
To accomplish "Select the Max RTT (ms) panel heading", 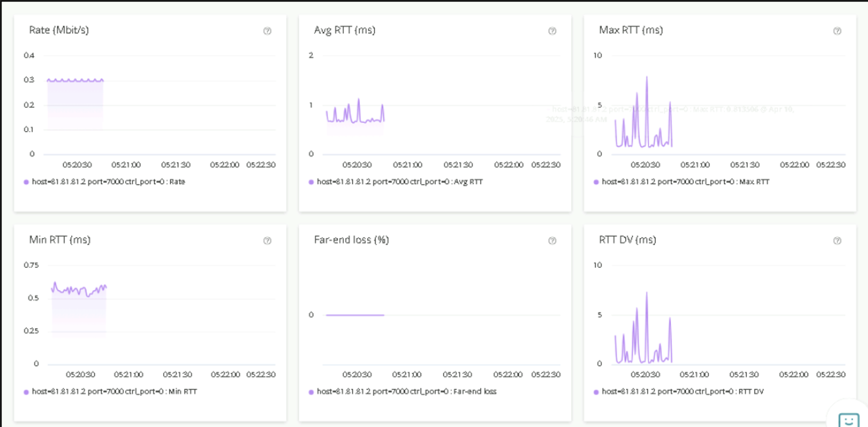I will tap(630, 30).
